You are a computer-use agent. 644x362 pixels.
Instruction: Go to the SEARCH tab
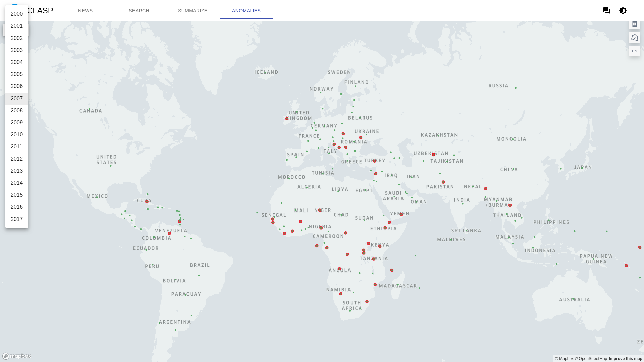(139, 11)
